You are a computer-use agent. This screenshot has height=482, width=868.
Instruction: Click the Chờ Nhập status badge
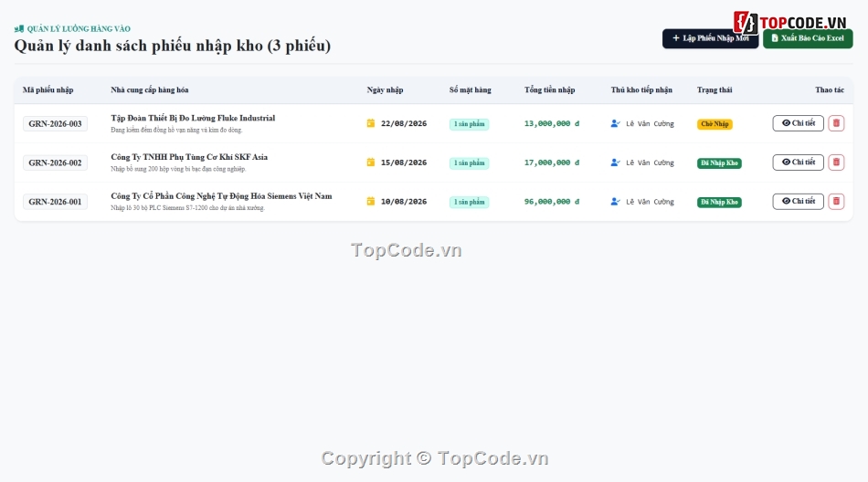715,124
